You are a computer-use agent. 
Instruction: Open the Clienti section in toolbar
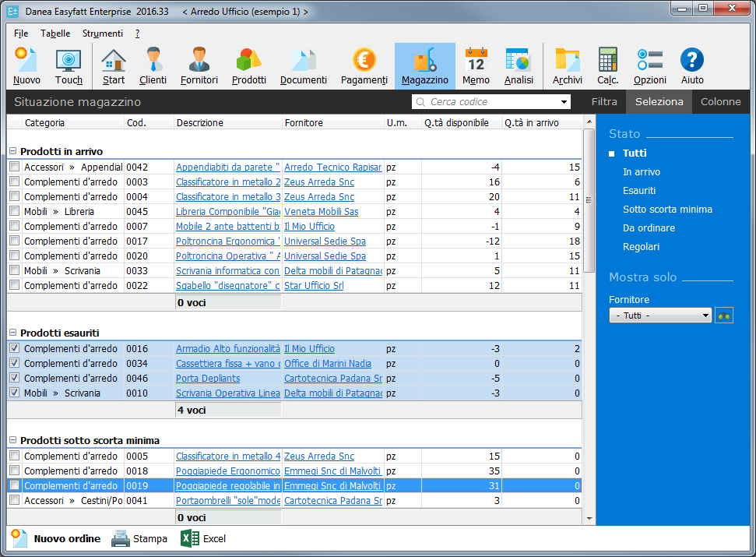(153, 66)
